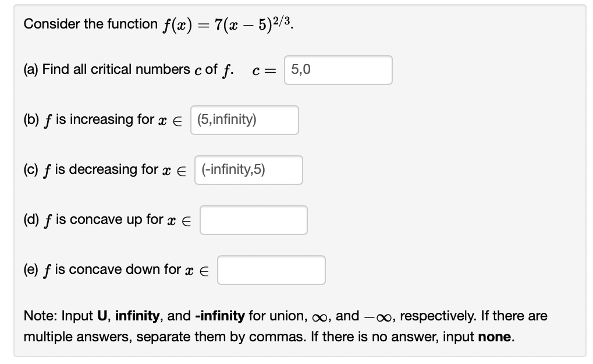Click the label for part (c)
This screenshot has height=364, width=593.
[29, 169]
